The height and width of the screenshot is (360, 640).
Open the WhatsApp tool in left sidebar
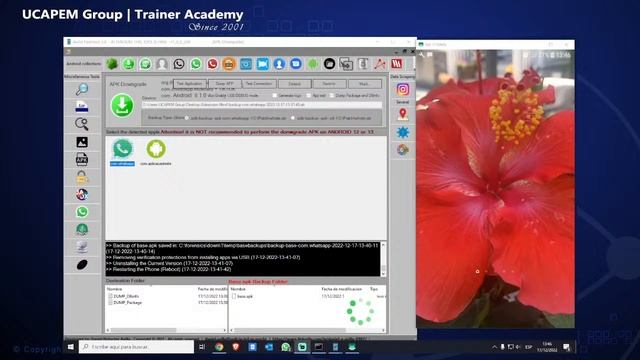82,212
